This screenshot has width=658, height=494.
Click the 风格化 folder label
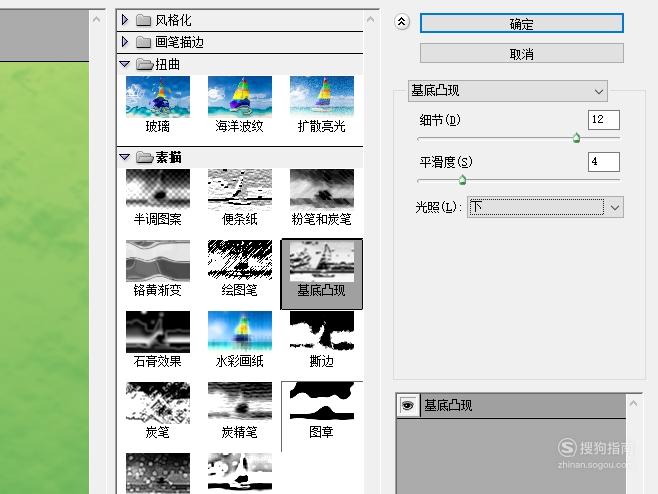[x=173, y=20]
